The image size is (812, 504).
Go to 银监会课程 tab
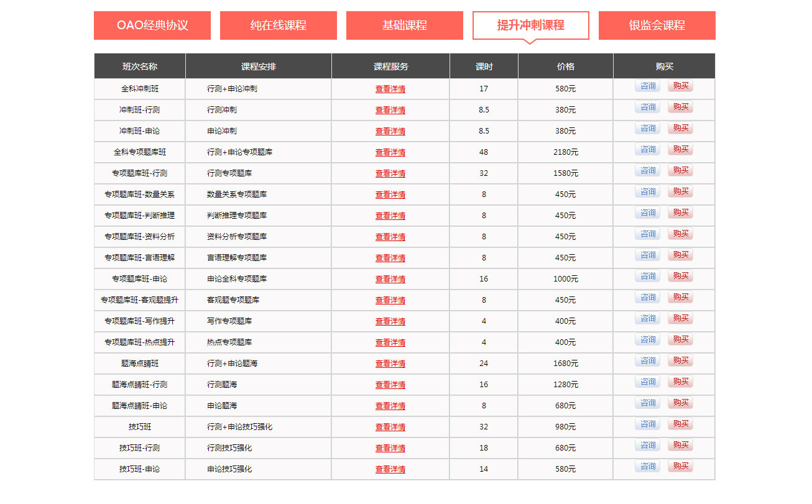pyautogui.click(x=657, y=25)
